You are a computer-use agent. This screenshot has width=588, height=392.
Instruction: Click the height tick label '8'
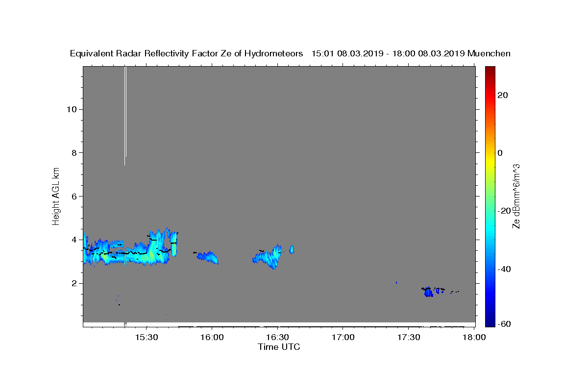click(x=74, y=153)
